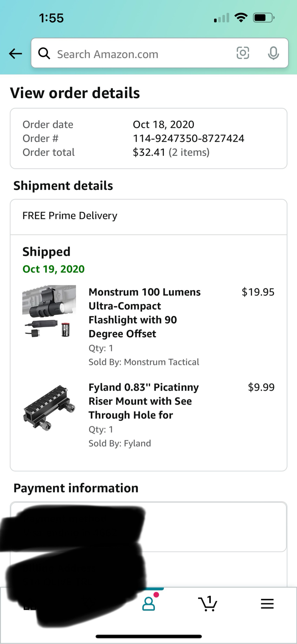The height and width of the screenshot is (644, 297).
Task: Tap the search magnifying glass icon
Action: coord(44,54)
